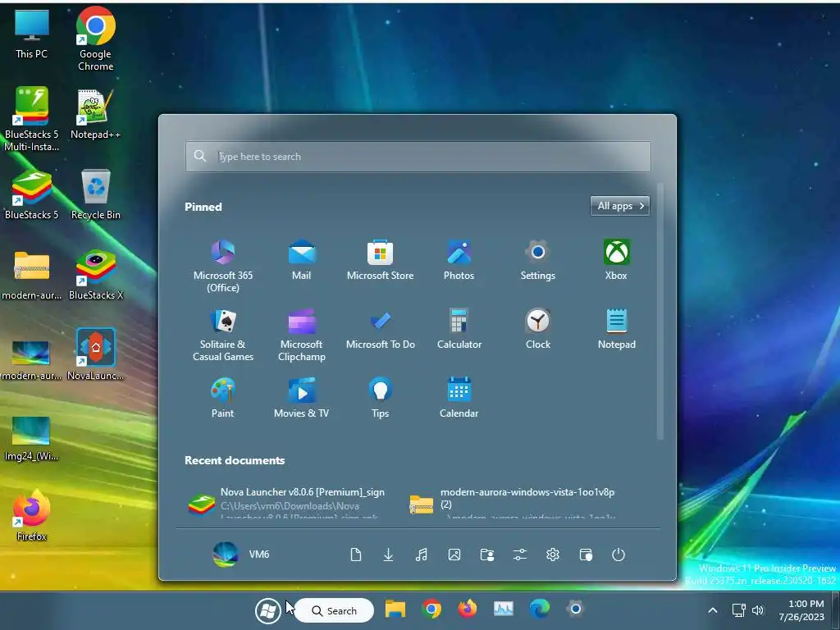The width and height of the screenshot is (840, 630).
Task: Click the volume speaker tray icon
Action: [x=757, y=610]
